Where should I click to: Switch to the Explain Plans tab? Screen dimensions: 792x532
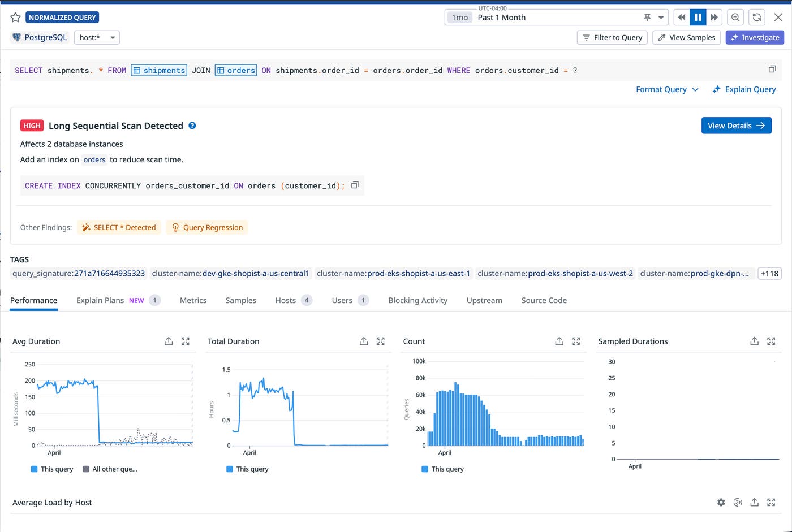click(x=118, y=300)
